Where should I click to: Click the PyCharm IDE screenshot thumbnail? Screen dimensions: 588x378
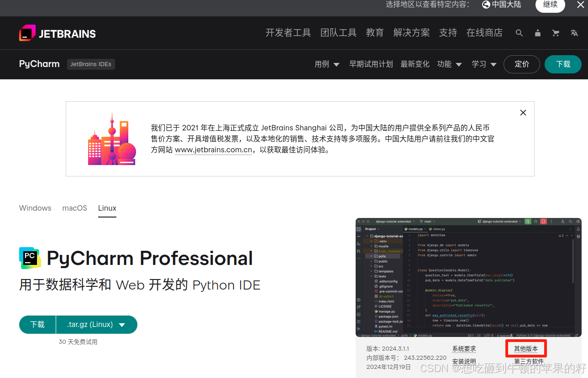pyautogui.click(x=468, y=277)
